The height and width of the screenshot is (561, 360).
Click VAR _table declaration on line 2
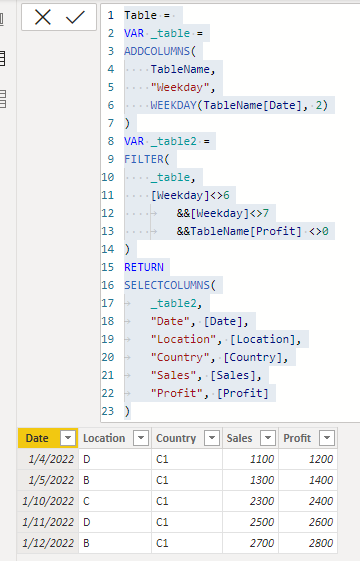[164, 33]
